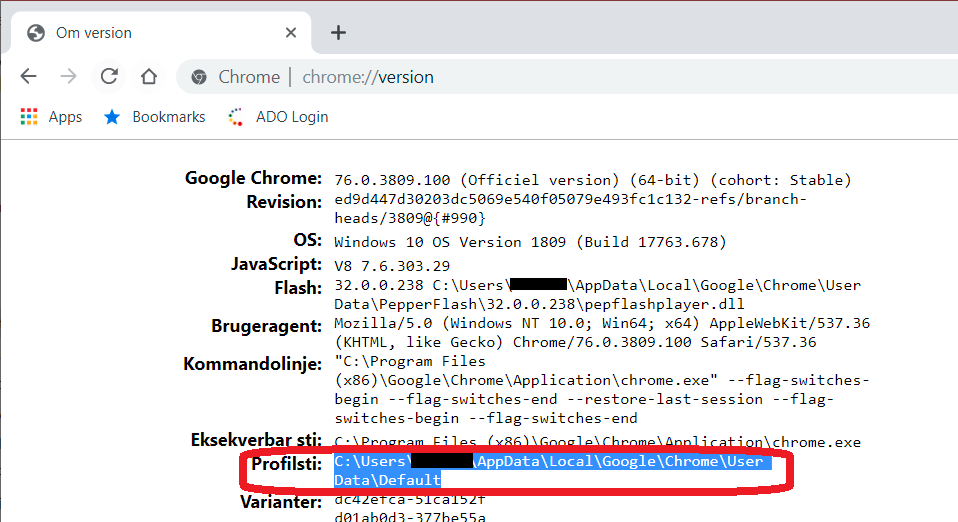Click the Profilsti label
958x522 pixels.
(x=287, y=464)
